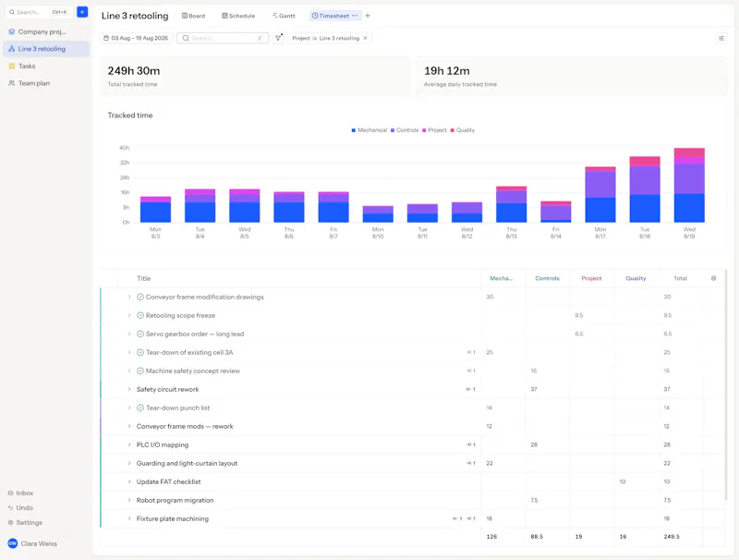Expand the Safety circuit rework row
Viewport: 739px width, 560px height.
[x=129, y=389]
